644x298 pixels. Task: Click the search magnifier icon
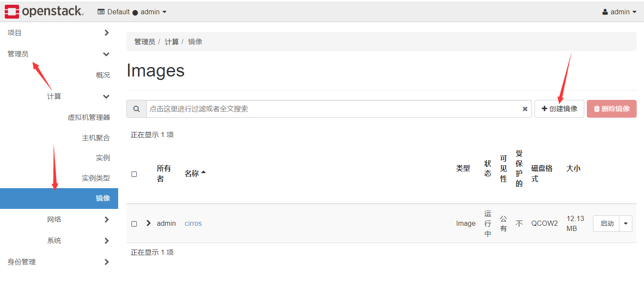(x=136, y=109)
